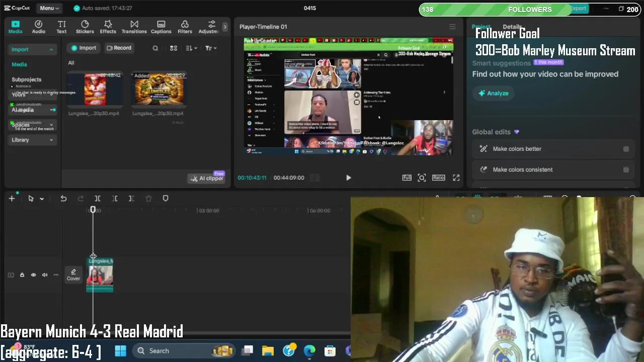644x362 pixels.
Task: Click the Full quality button in the player
Action: click(x=407, y=177)
